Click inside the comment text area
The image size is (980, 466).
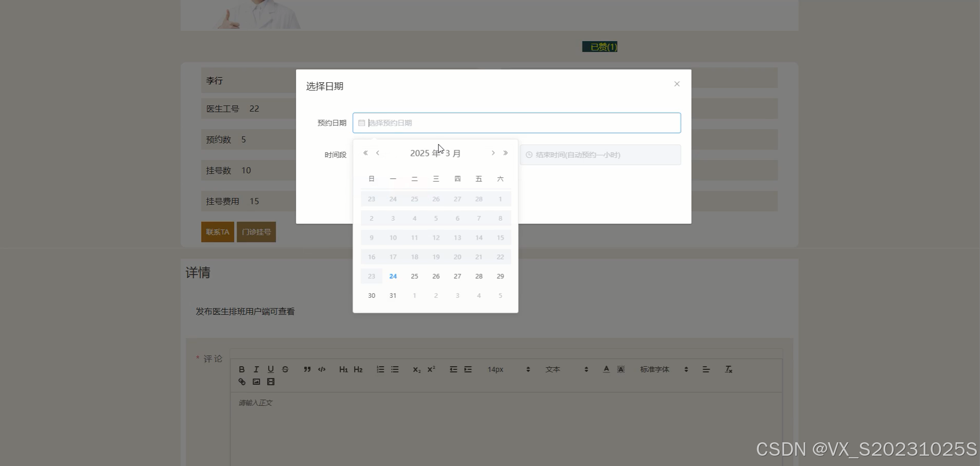506,429
